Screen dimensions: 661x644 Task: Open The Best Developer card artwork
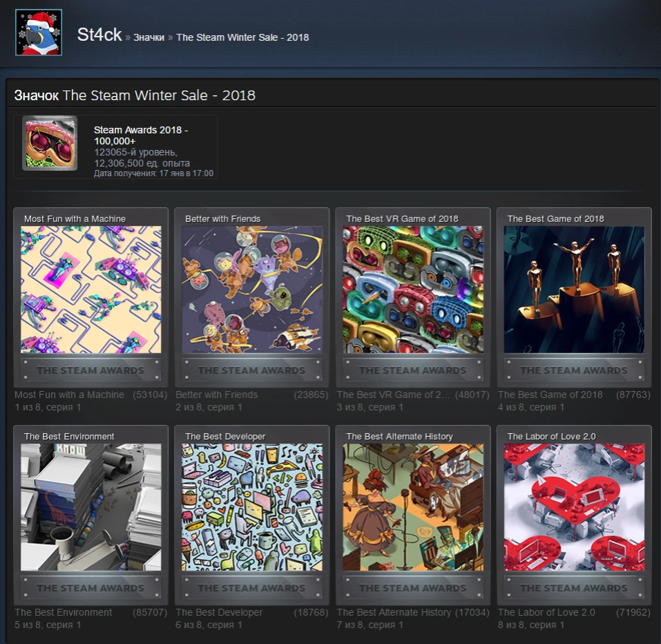pos(252,507)
